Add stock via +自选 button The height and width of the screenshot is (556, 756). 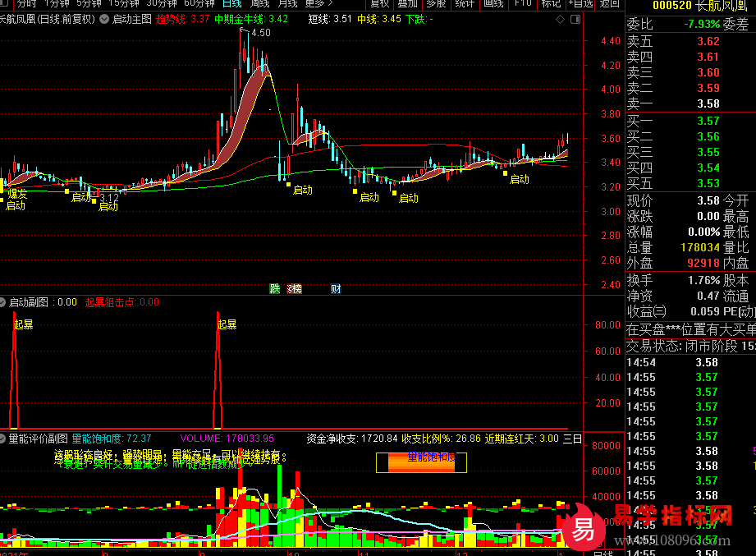tap(580, 3)
